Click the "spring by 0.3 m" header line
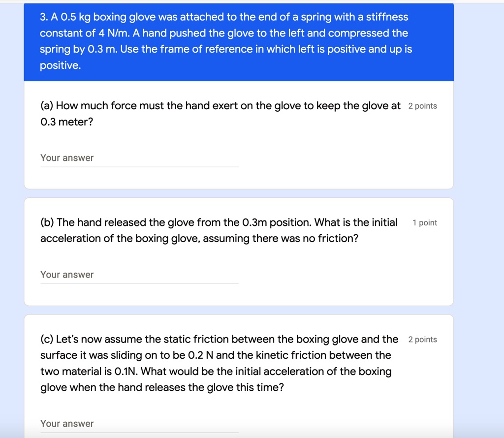Viewport: 504px width, 438px height. [x=226, y=49]
